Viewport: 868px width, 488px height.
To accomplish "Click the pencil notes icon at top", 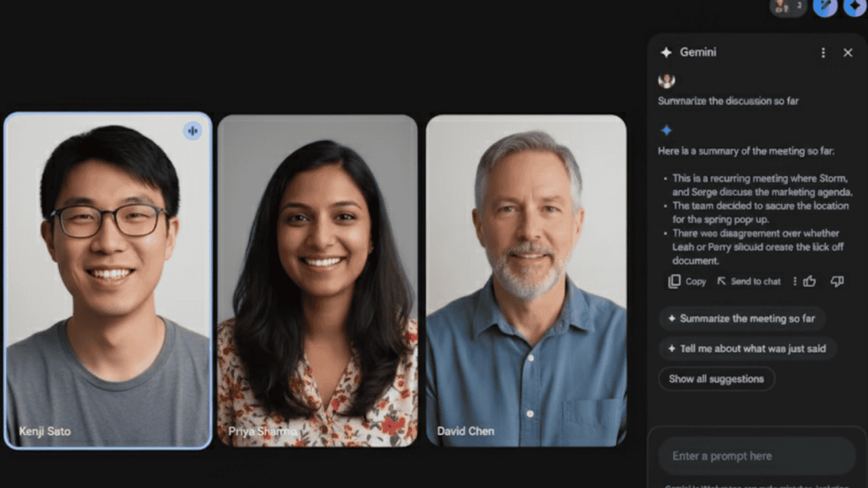I will tap(825, 7).
